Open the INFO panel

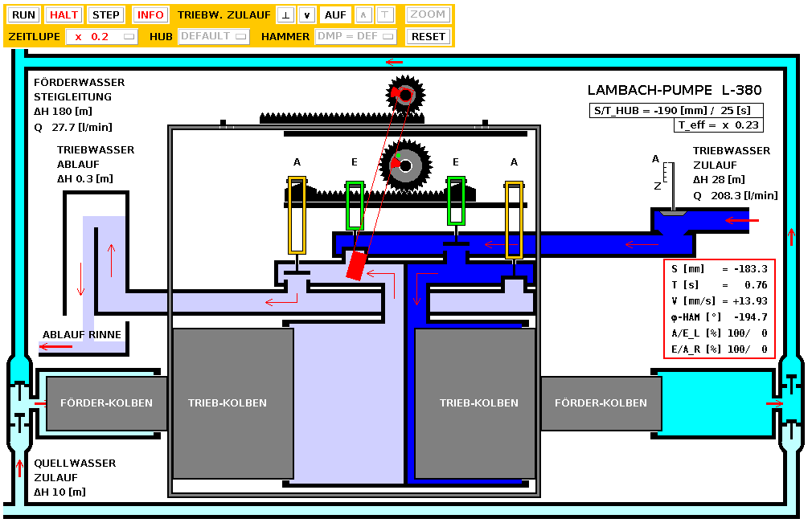(x=150, y=15)
